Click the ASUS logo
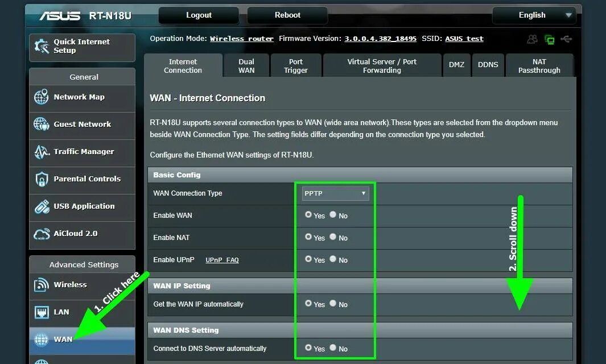The image size is (606, 364). (60, 15)
